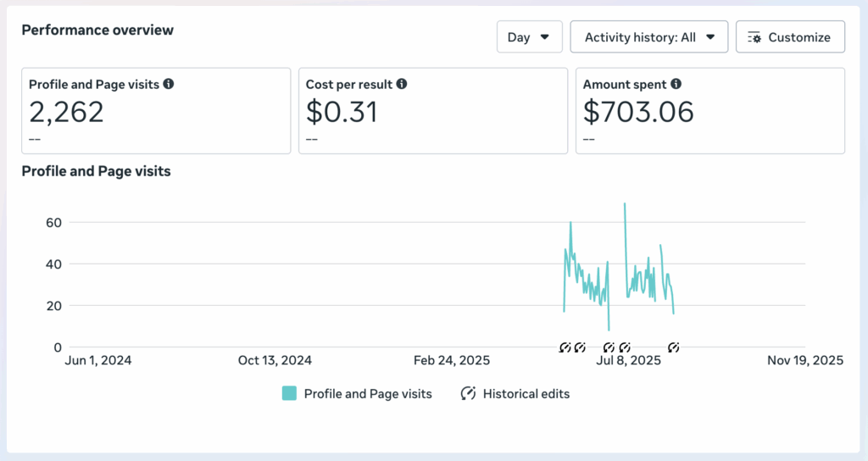Expand the Day granularity dropdown
The image size is (868, 461).
(529, 37)
